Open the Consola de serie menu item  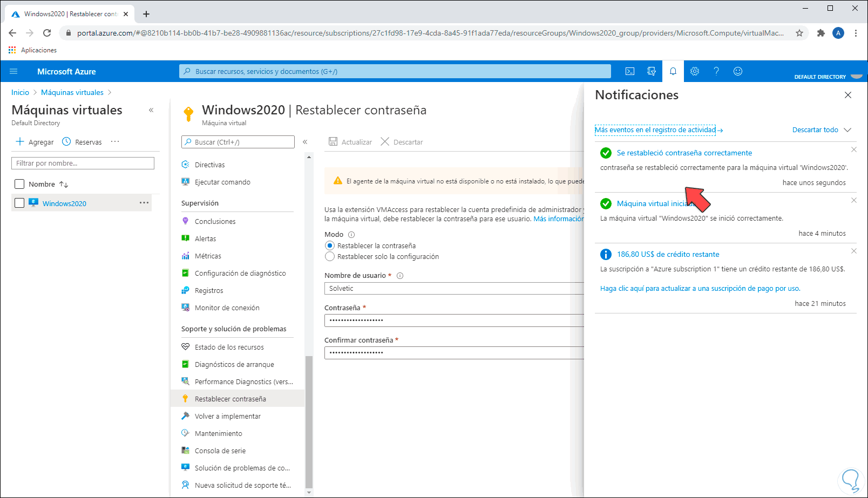coord(220,451)
